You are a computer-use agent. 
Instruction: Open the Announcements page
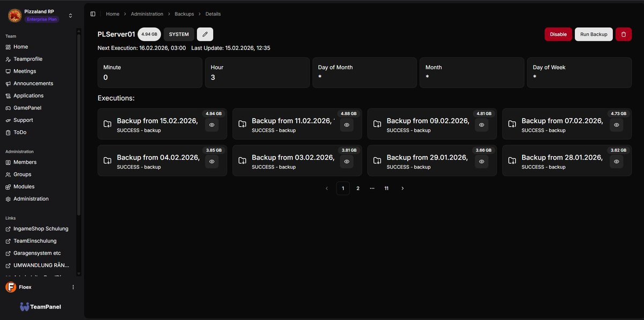pyautogui.click(x=33, y=83)
